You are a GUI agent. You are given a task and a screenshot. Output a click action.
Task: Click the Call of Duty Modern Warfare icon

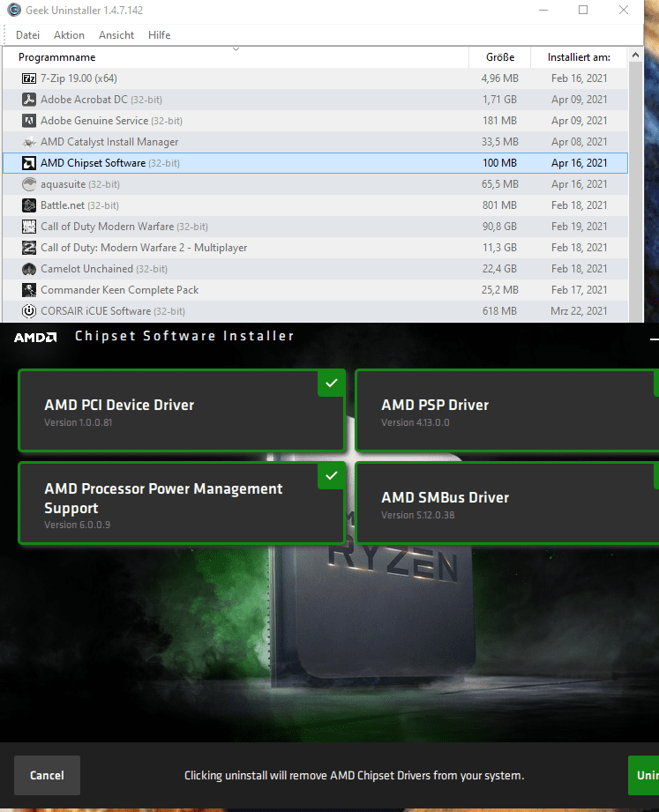click(29, 227)
